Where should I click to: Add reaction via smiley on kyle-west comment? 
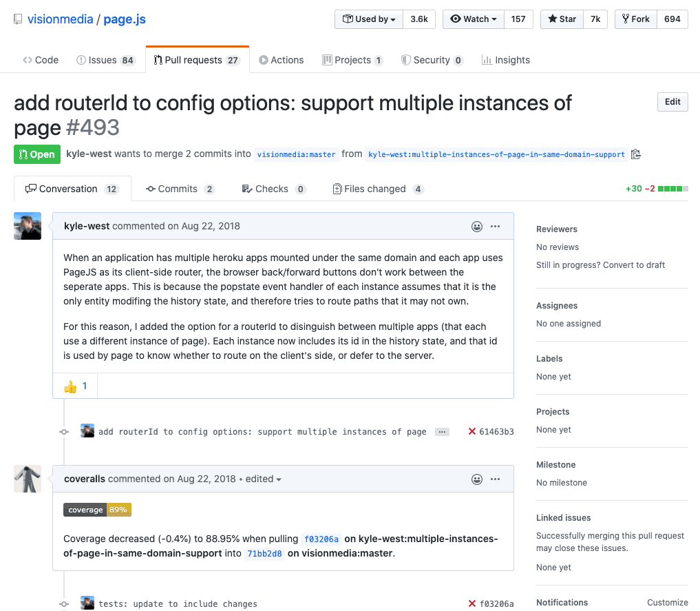pos(477,227)
